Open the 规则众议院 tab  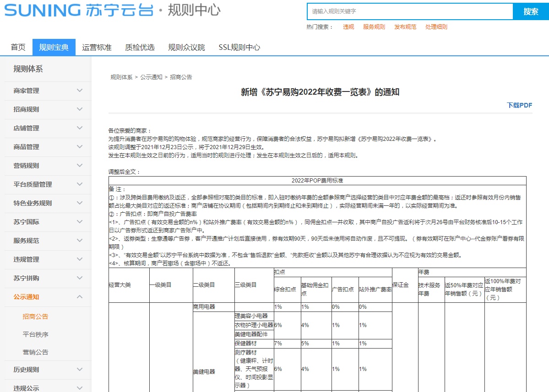pyautogui.click(x=186, y=48)
